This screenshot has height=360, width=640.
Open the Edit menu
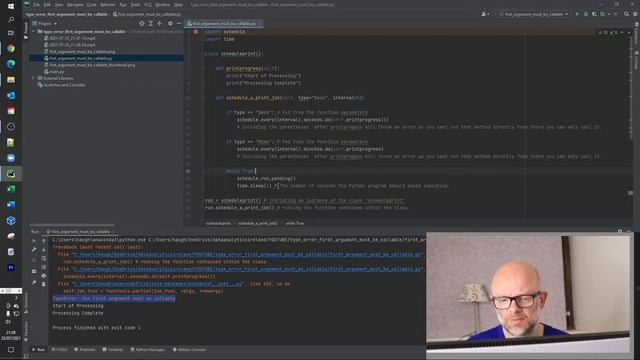(47, 4)
